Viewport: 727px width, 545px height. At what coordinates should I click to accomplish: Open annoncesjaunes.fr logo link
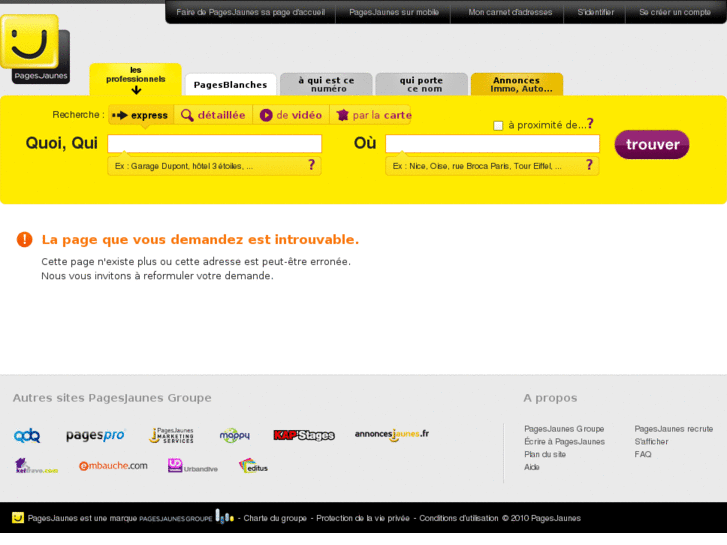tap(392, 435)
